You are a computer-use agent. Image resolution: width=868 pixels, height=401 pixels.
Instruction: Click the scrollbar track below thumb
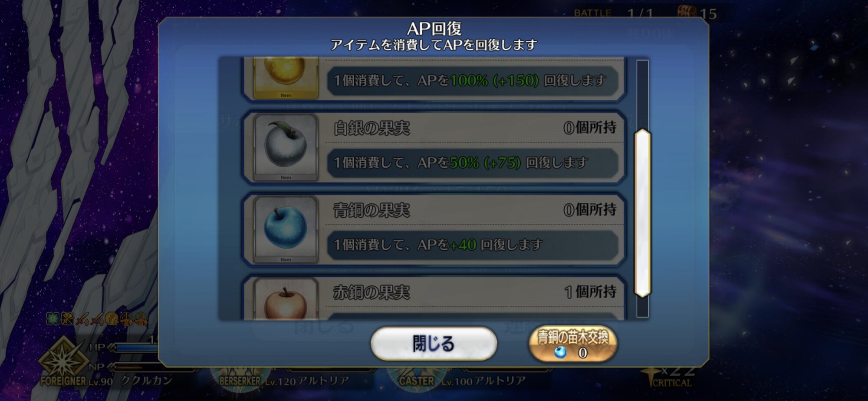(642, 308)
